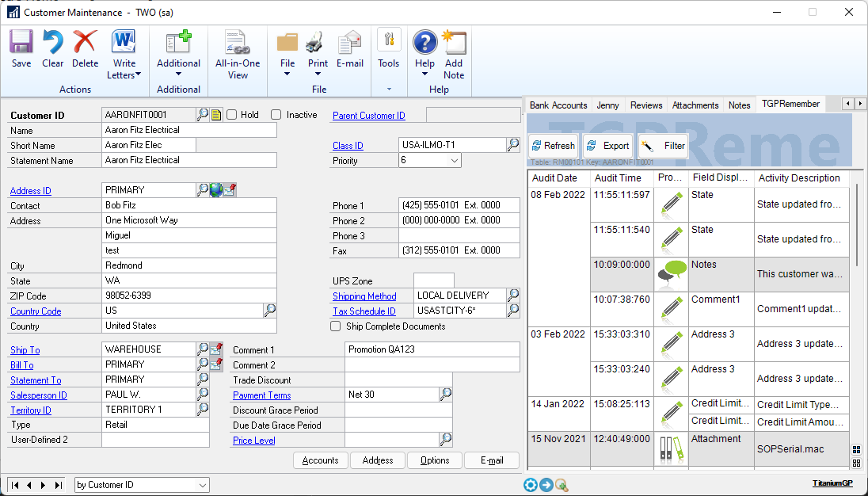The width and height of the screenshot is (868, 496).
Task: Switch to the Notes tab
Action: [x=739, y=105]
